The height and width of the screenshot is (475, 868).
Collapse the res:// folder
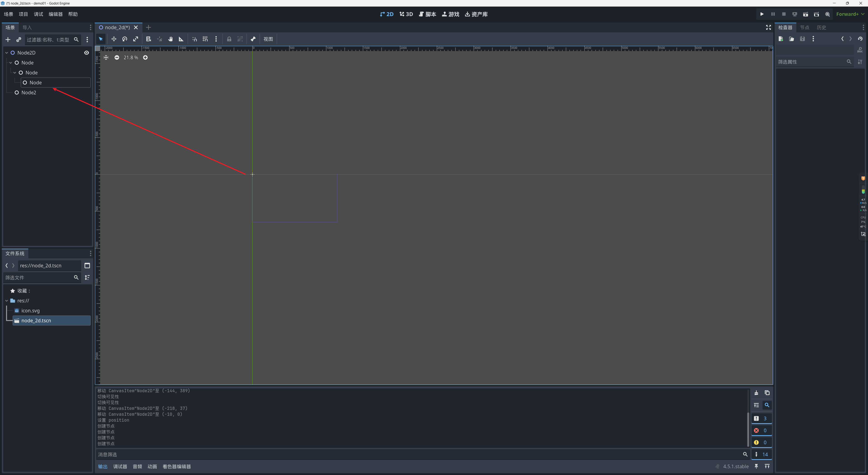(6, 301)
